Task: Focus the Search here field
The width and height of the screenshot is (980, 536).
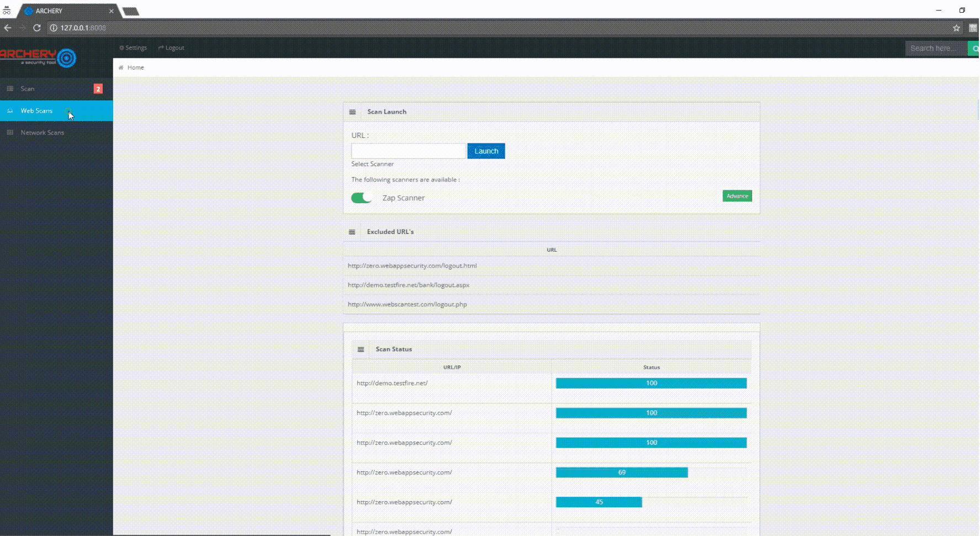Action: coord(936,49)
